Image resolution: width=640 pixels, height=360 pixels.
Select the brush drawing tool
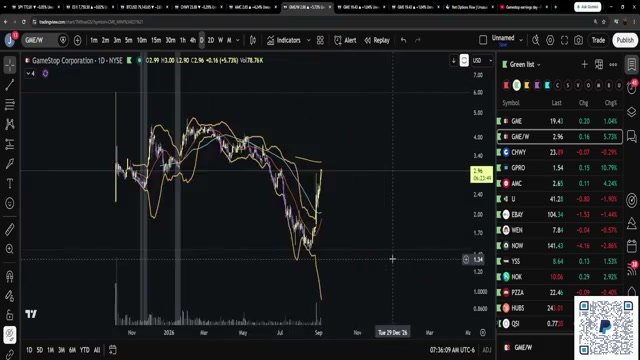coord(10,164)
